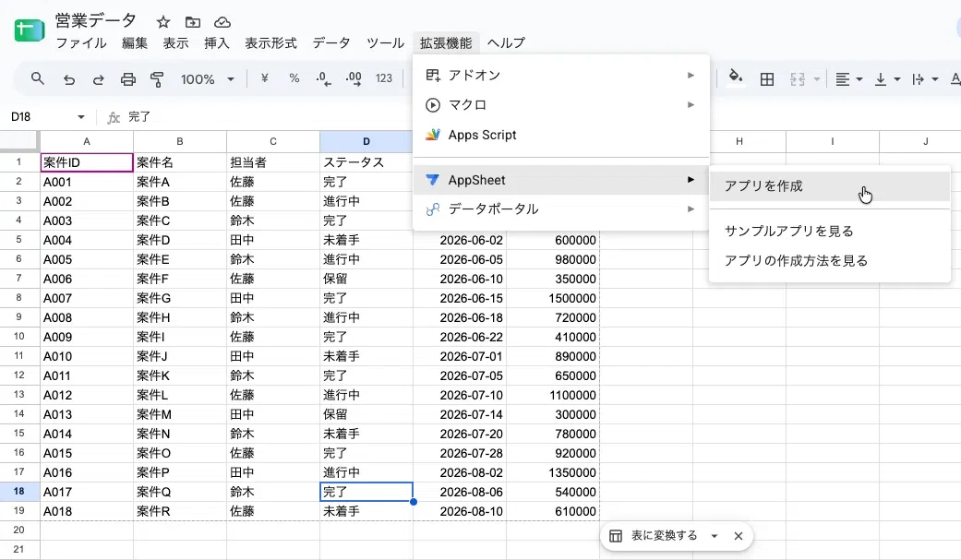Open the 123 number format menu
This screenshot has width=961, height=560.
click(384, 78)
